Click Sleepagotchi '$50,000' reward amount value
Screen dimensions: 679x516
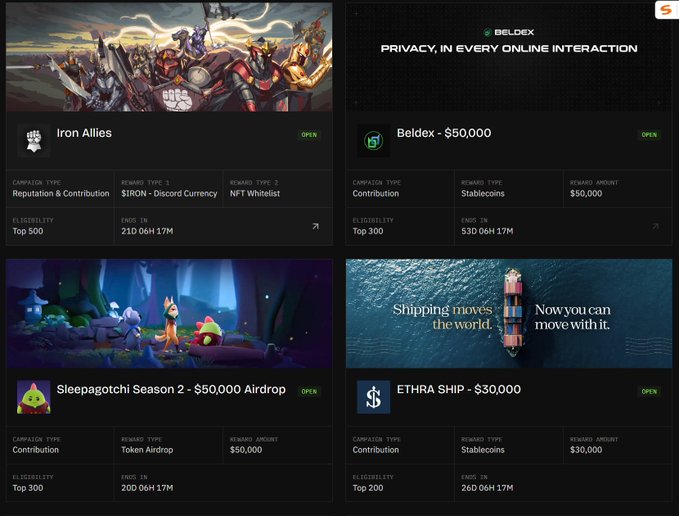click(246, 450)
